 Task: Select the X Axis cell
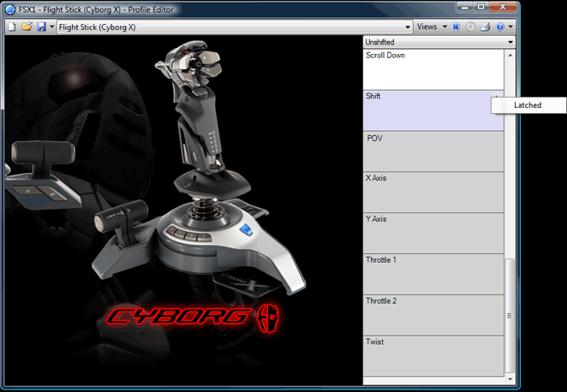coord(433,193)
